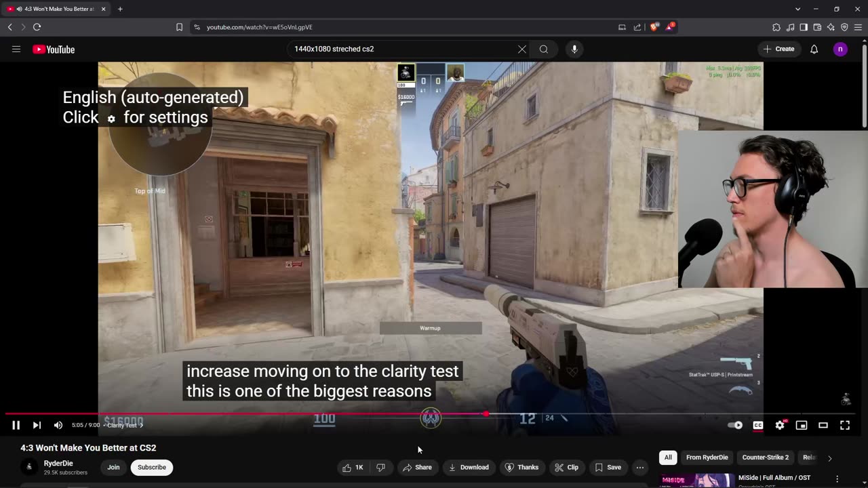Turn off closed captions with CC button
This screenshot has height=488, width=868.
click(x=758, y=425)
